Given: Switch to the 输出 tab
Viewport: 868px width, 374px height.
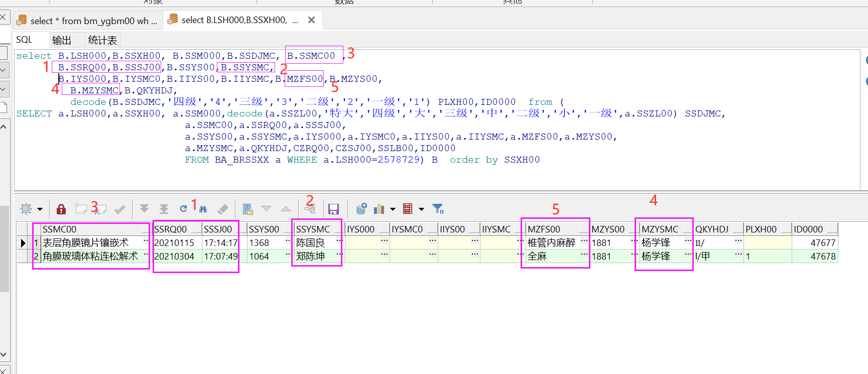Looking at the screenshot, I should pos(62,40).
